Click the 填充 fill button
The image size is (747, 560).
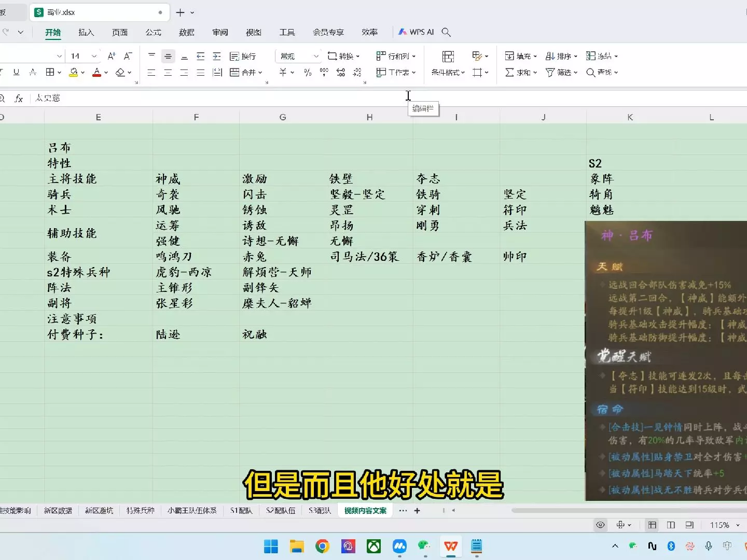click(x=521, y=56)
